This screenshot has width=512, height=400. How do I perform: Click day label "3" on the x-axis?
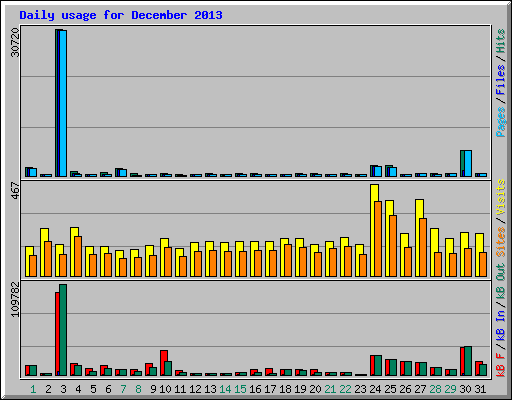click(x=63, y=389)
